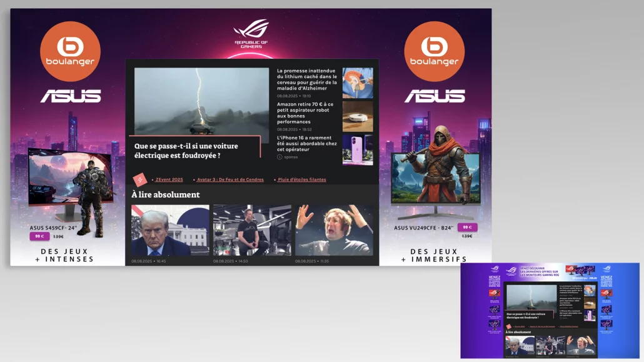644x362 pixels.
Task: Open the Pluie d'étoiles filantes link
Action: tap(302, 179)
